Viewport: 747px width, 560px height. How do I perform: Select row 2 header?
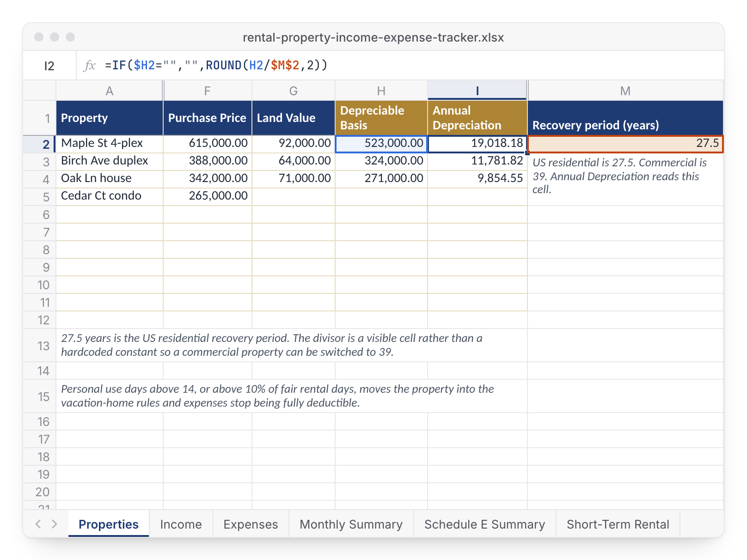pos(40,144)
